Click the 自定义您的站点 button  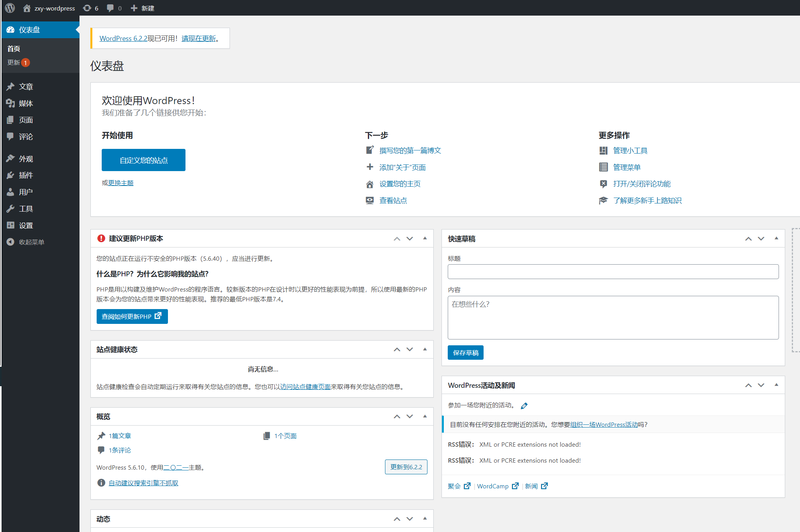coord(143,160)
